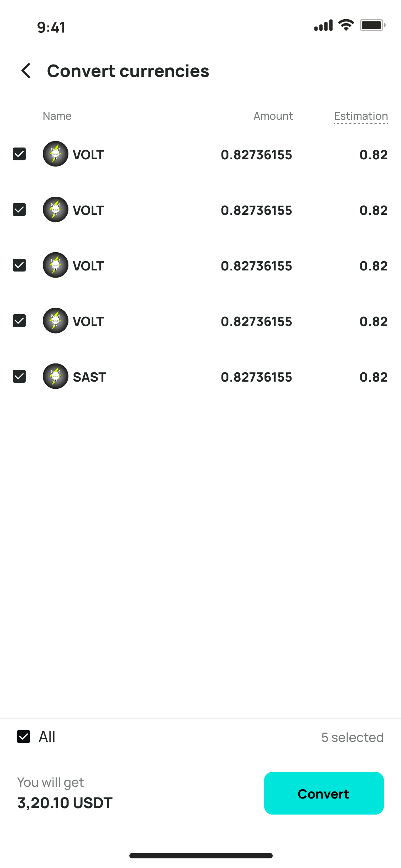Click the Amount column header
401x868 pixels.
tap(273, 116)
